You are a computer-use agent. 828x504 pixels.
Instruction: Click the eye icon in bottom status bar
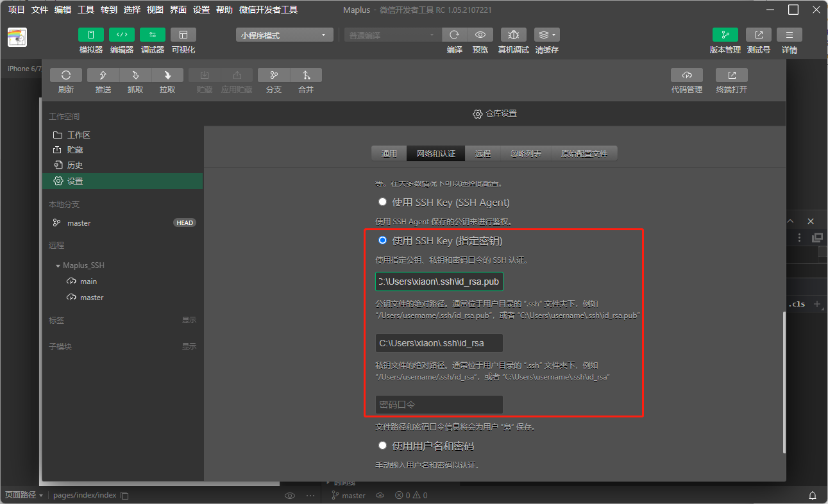290,496
